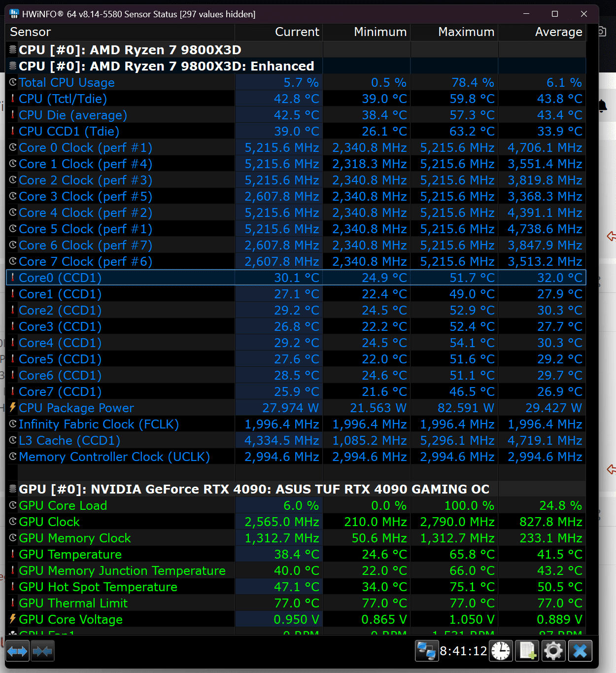Click the clock icon next to Total CPU Usage
This screenshot has width=616, height=673.
[x=13, y=82]
